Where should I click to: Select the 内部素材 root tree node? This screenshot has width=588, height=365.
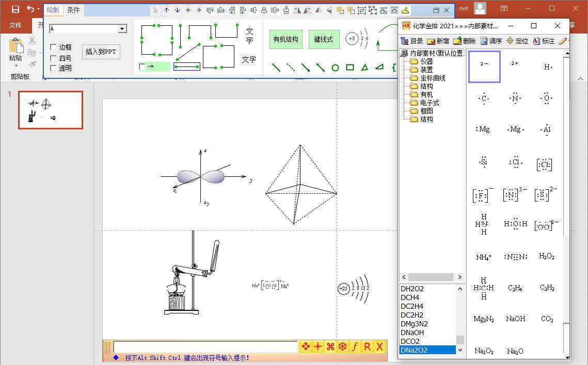[x=433, y=53]
